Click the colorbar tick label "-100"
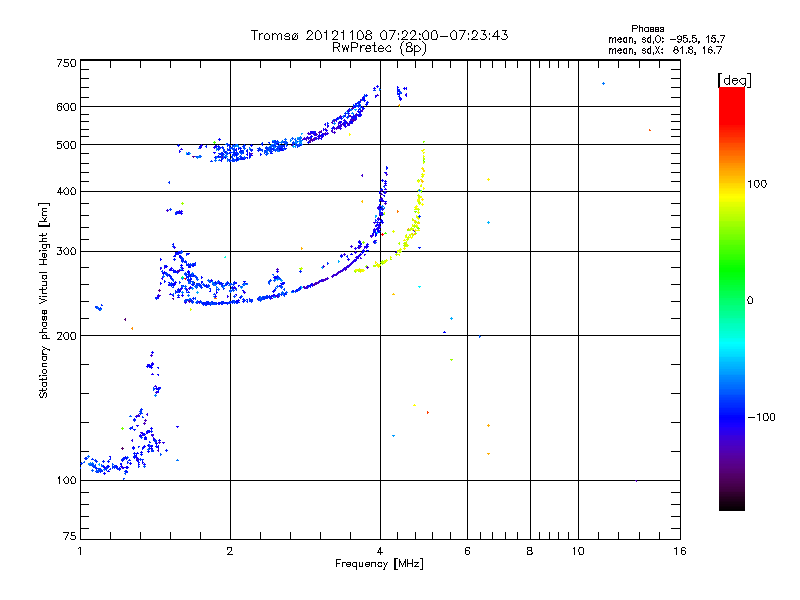 tap(761, 417)
